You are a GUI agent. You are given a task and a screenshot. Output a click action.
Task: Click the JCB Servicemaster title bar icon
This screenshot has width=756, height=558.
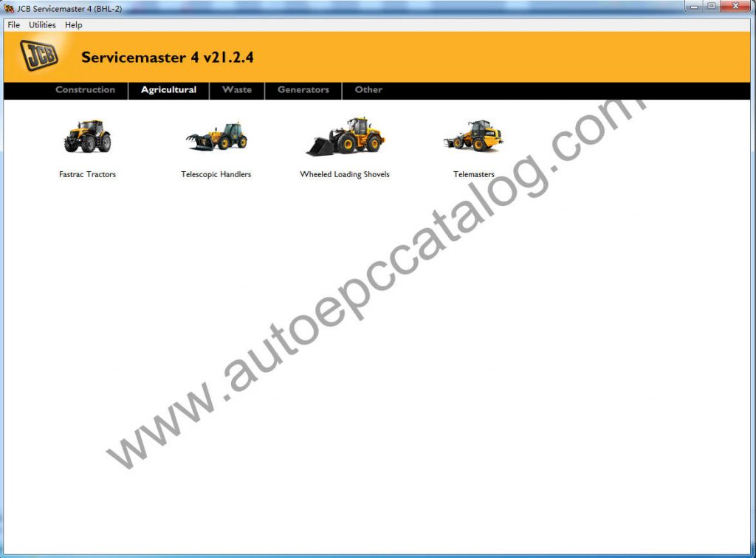coord(9,8)
